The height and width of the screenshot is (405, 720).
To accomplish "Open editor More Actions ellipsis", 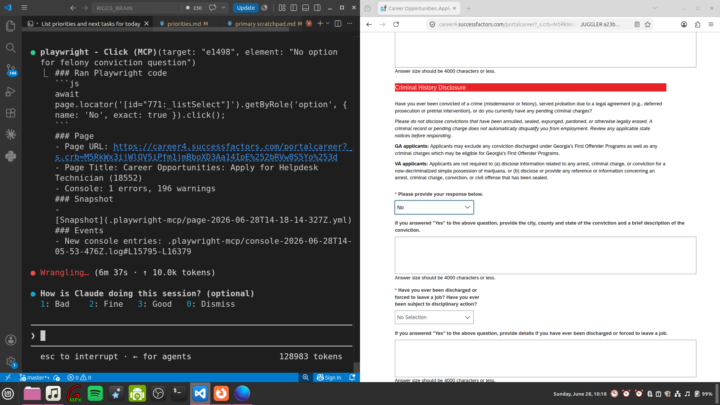I will pos(349,23).
